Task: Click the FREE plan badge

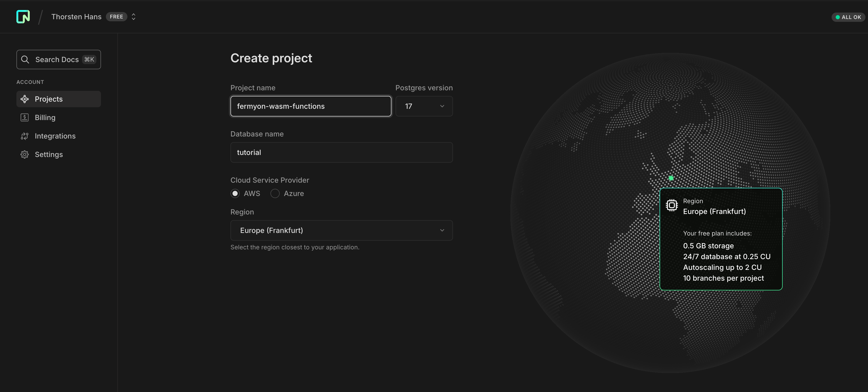Action: tap(116, 16)
